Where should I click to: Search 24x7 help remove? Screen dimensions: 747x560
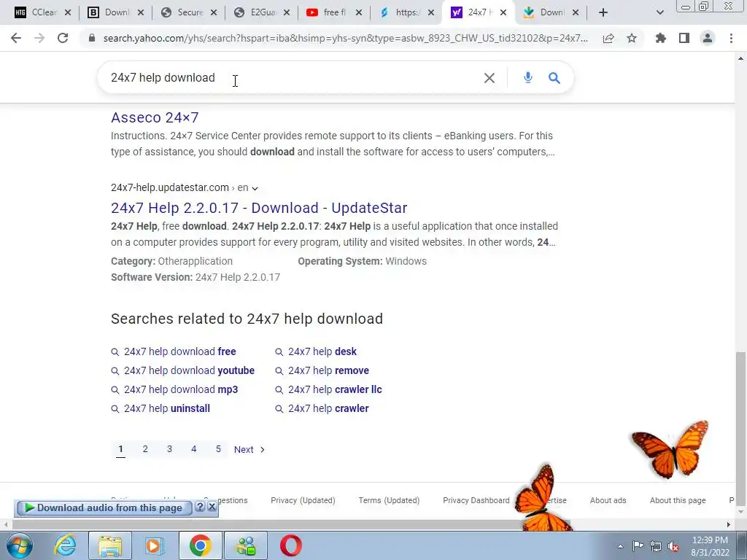click(x=328, y=370)
